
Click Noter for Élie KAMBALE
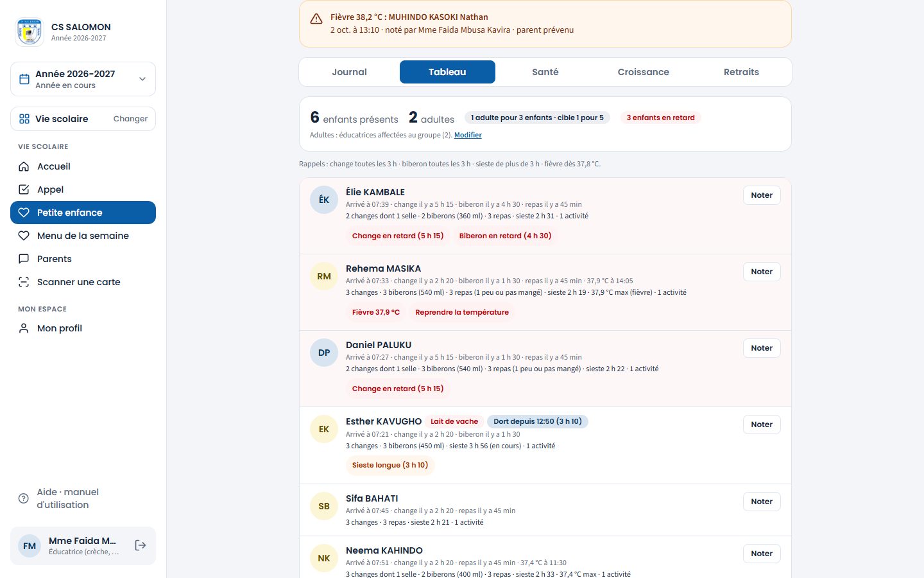coord(762,195)
